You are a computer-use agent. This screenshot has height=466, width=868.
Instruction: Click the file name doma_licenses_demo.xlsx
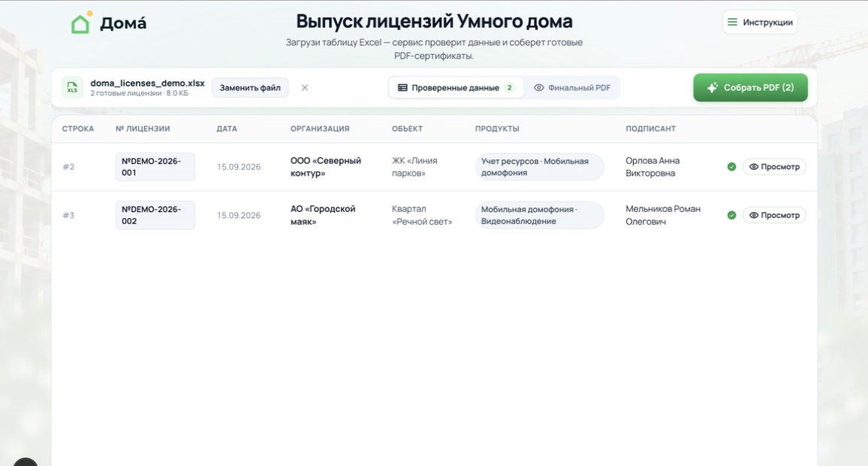click(147, 83)
